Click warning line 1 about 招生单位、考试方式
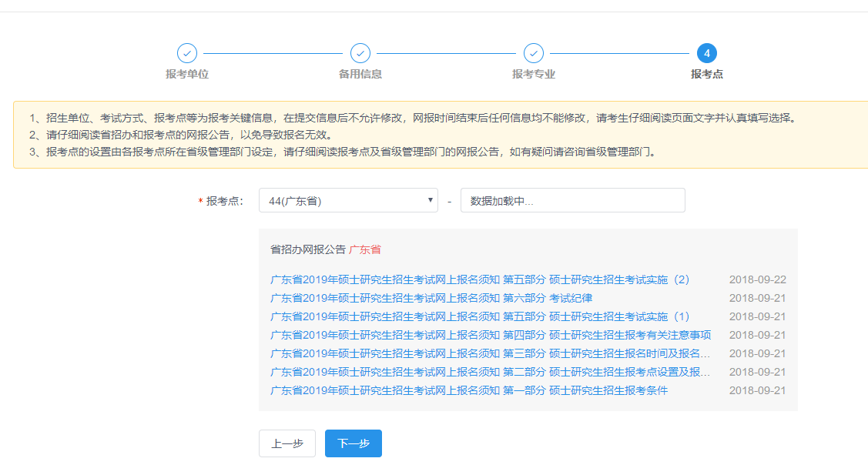 (414, 118)
